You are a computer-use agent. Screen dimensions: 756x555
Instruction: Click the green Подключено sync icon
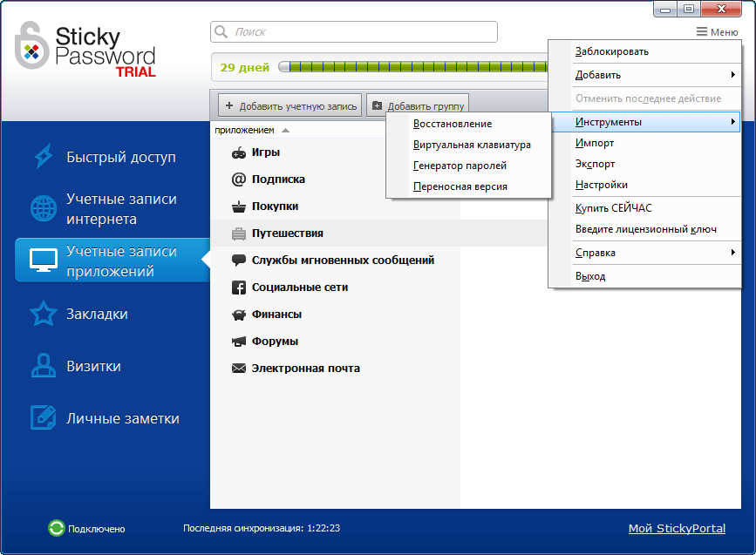pyautogui.click(x=56, y=528)
